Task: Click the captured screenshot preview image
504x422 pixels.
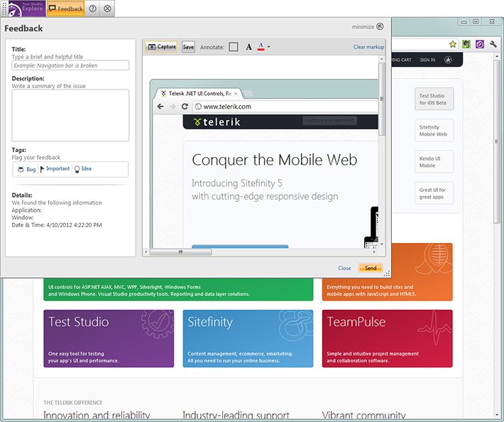Action: pyautogui.click(x=261, y=152)
